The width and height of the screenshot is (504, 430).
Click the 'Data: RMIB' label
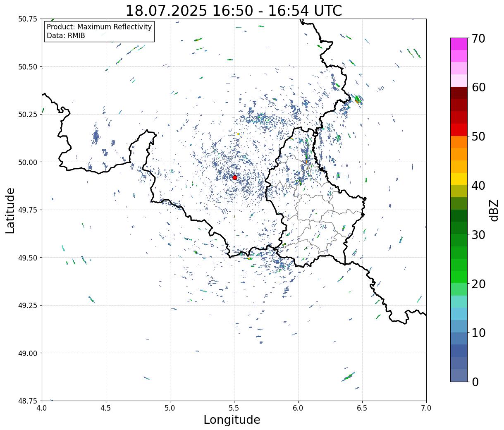tap(66, 36)
